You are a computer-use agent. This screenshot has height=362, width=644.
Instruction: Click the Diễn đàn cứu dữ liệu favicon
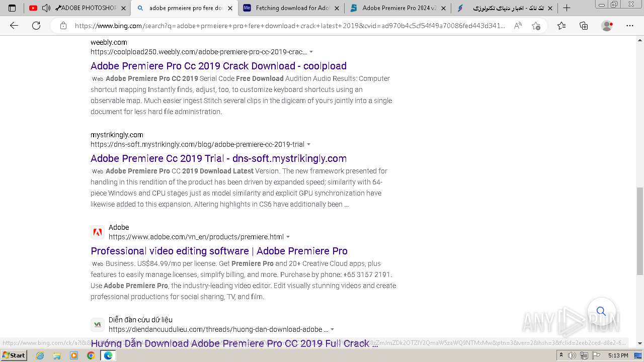click(x=98, y=325)
